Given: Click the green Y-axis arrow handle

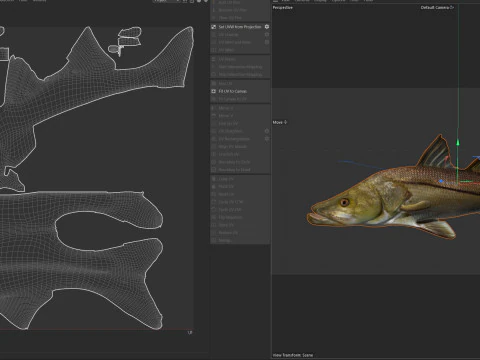Looking at the screenshot, I should 458,143.
